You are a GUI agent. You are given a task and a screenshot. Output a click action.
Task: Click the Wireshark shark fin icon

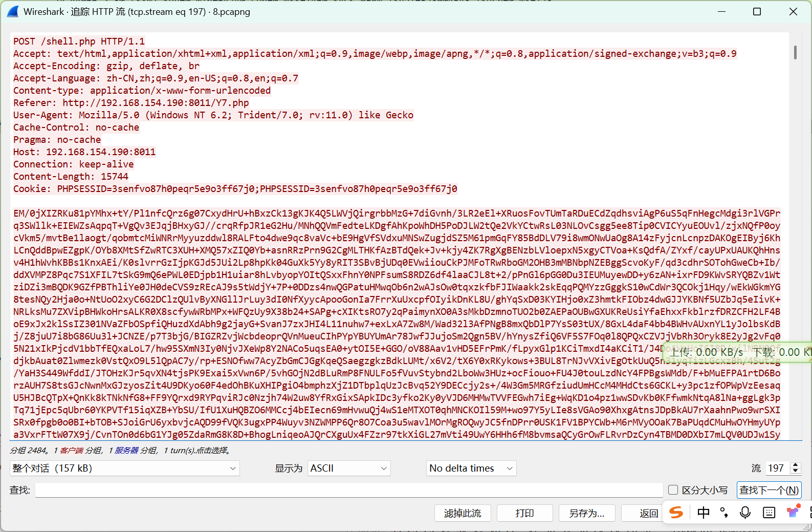(13, 11)
